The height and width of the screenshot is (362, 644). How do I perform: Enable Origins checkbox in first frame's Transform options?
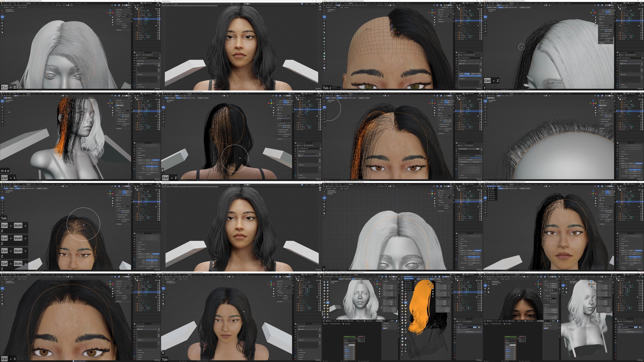click(122, 24)
